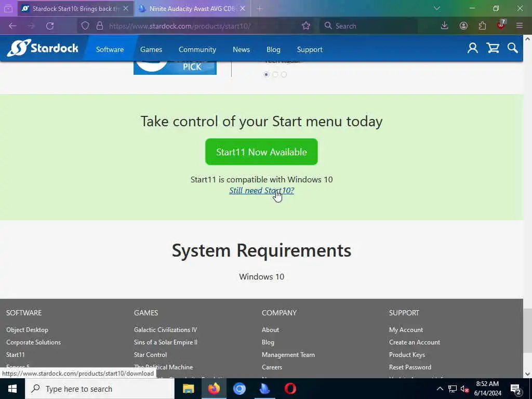
Task: Switch to the Ninite Audacity Avast tab
Action: pyautogui.click(x=192, y=9)
